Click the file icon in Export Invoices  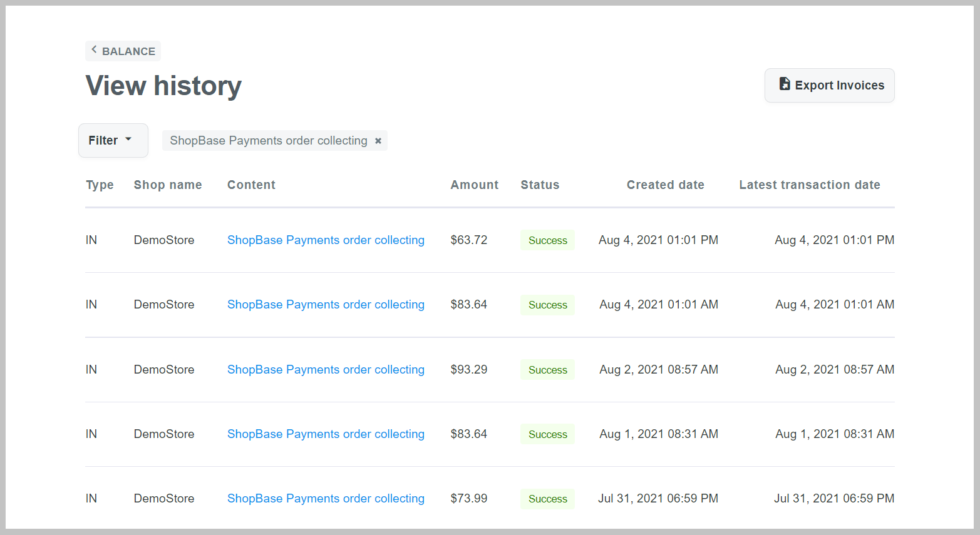point(784,84)
